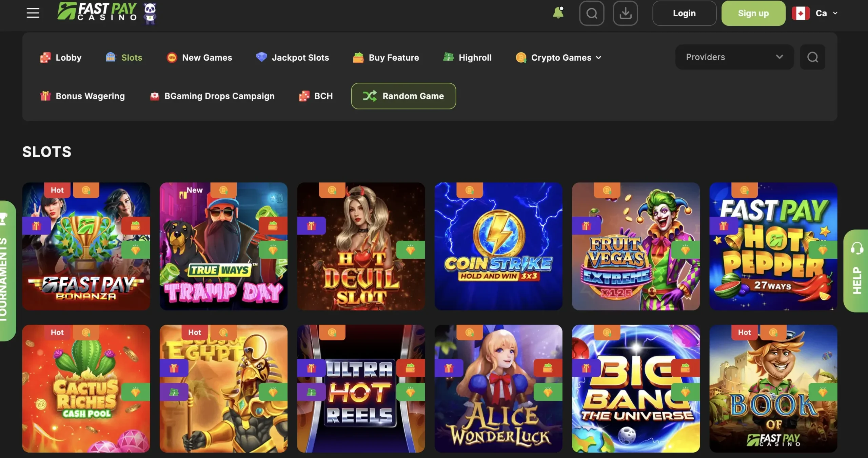Image resolution: width=868 pixels, height=458 pixels.
Task: Click diamond badge on Cactus Riches
Action: 136,392
